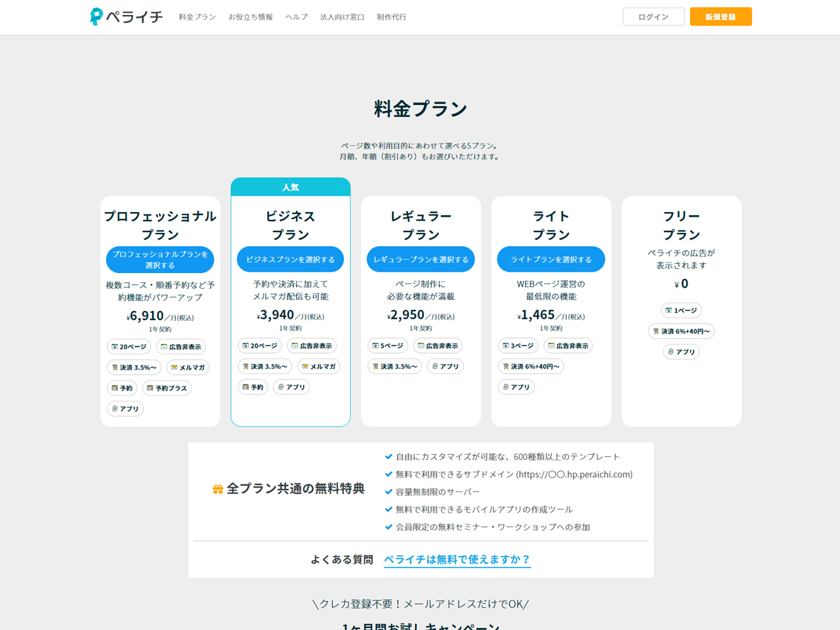Select the プロフェッショナルプランを選択する button

[x=160, y=260]
